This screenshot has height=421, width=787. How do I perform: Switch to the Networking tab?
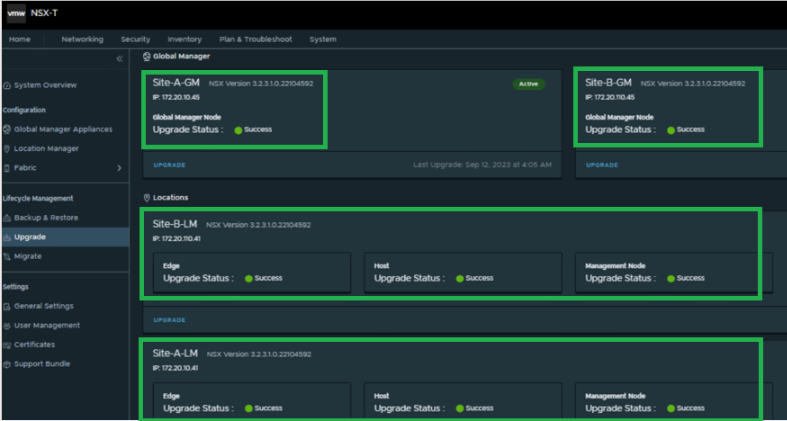coord(82,39)
